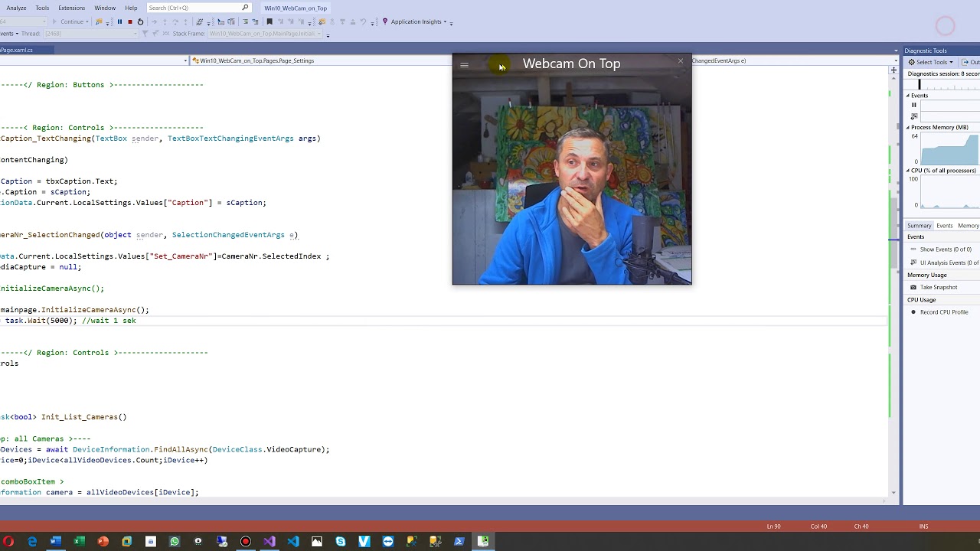Collapse the Events section in Diagnostic Tools

tap(909, 96)
